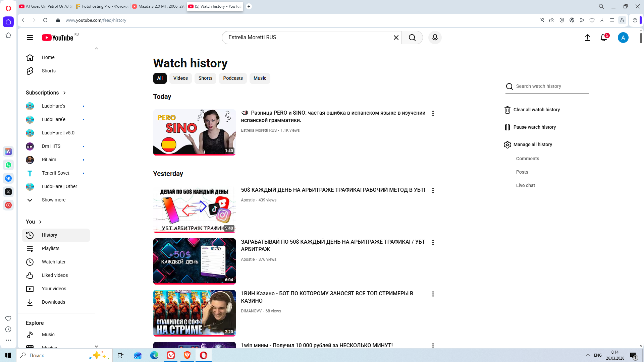Image resolution: width=644 pixels, height=362 pixels.
Task: Select the Shorts filter chip
Action: point(205,78)
